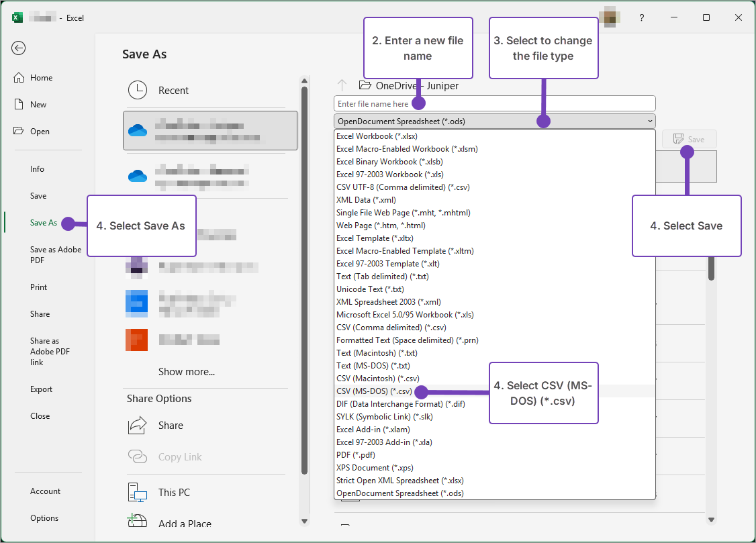
Task: Click the OneDrive - Juniper folder icon
Action: pyautogui.click(x=365, y=85)
